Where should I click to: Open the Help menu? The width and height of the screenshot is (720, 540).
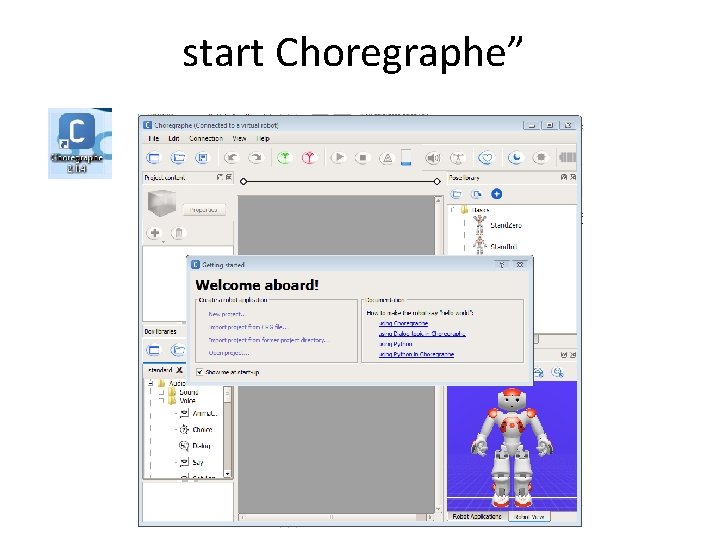(x=263, y=138)
